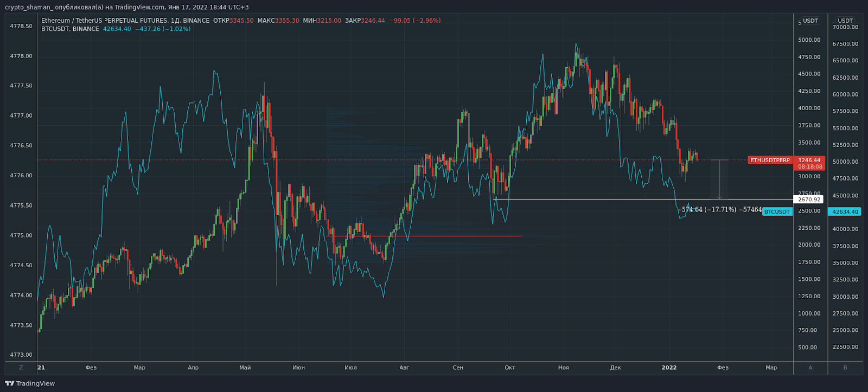
Task: Click the A auto-scale marker on time axis
Action: (x=810, y=368)
